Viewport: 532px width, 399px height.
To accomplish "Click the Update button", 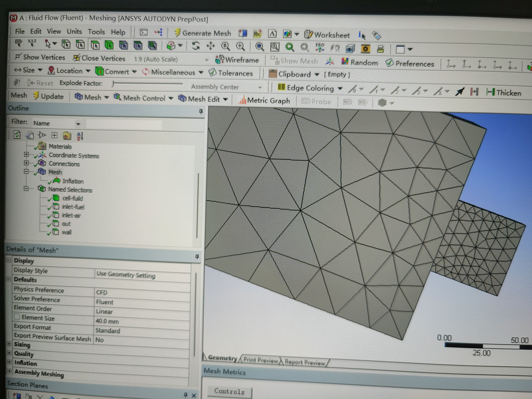I will click(49, 96).
